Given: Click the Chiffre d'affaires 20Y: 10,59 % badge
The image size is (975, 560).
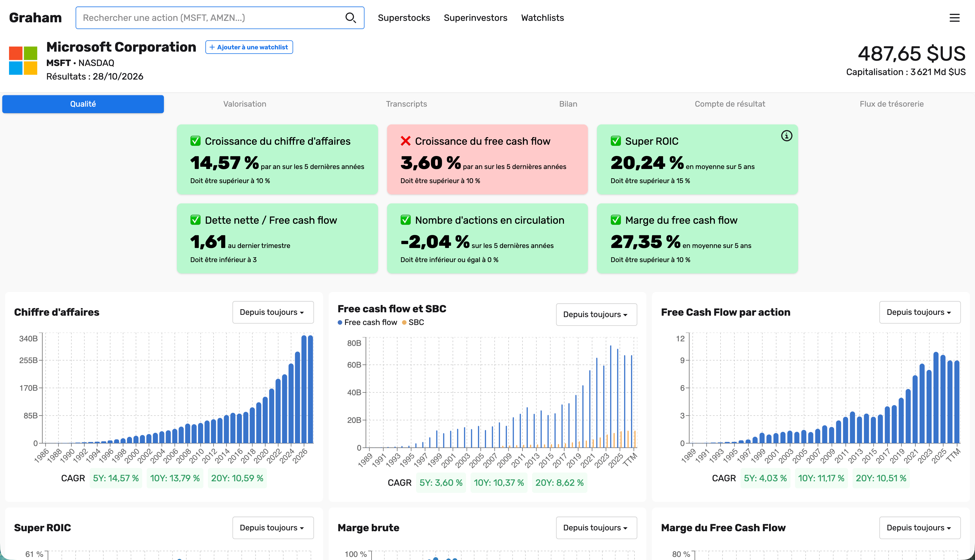Looking at the screenshot, I should [237, 478].
